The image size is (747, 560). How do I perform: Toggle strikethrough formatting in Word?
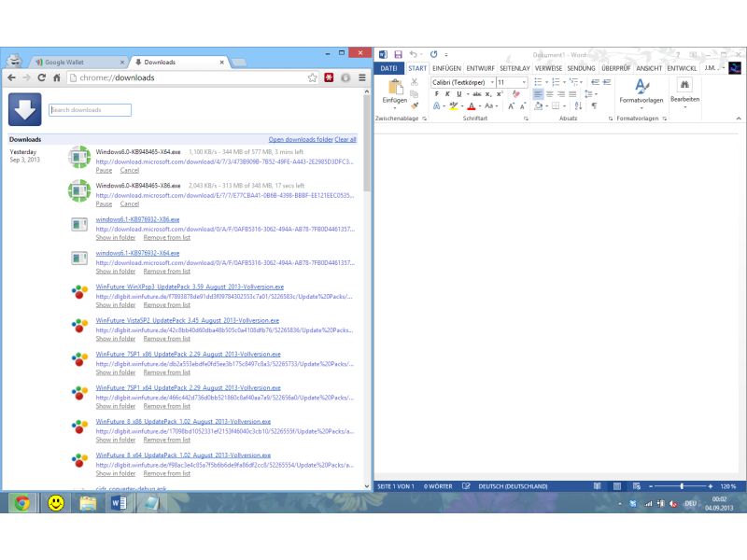pyautogui.click(x=477, y=94)
